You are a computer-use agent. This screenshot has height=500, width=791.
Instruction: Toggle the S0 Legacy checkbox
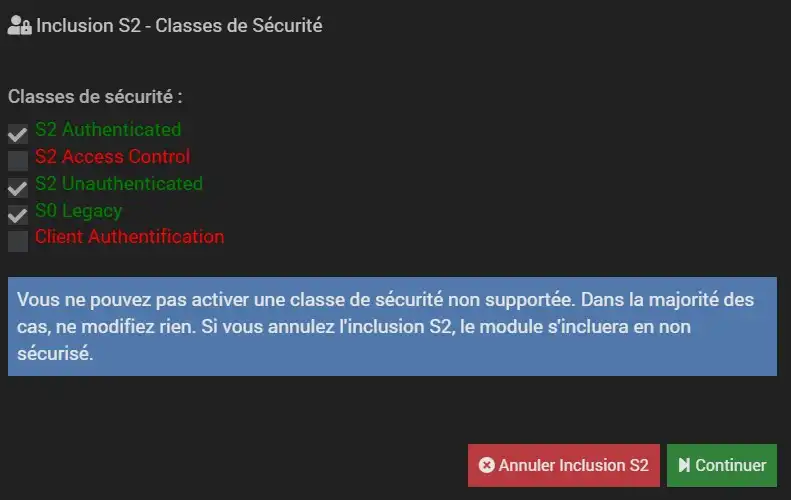[18, 214]
